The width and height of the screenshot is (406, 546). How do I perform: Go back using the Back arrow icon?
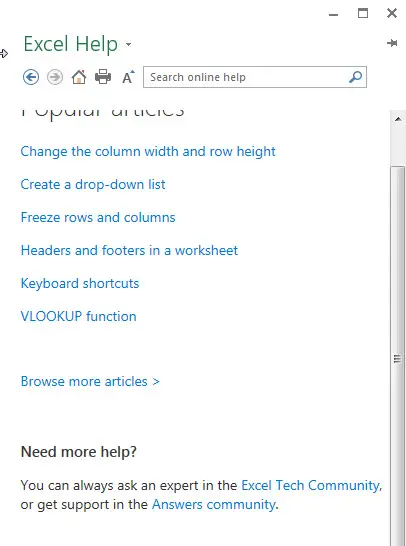tap(31, 77)
